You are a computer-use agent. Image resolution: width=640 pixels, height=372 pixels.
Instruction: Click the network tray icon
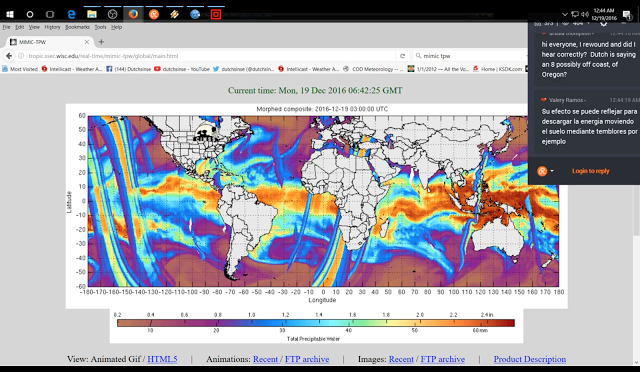pyautogui.click(x=575, y=14)
